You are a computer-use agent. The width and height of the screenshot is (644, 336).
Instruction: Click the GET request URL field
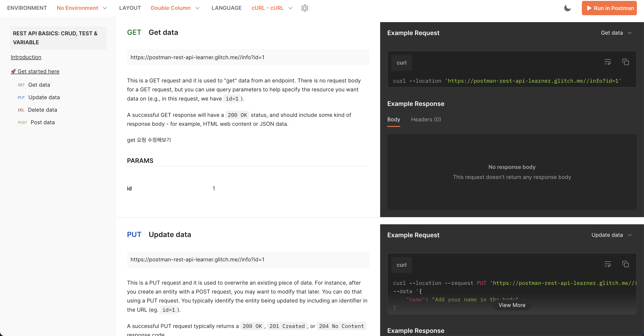(248, 57)
